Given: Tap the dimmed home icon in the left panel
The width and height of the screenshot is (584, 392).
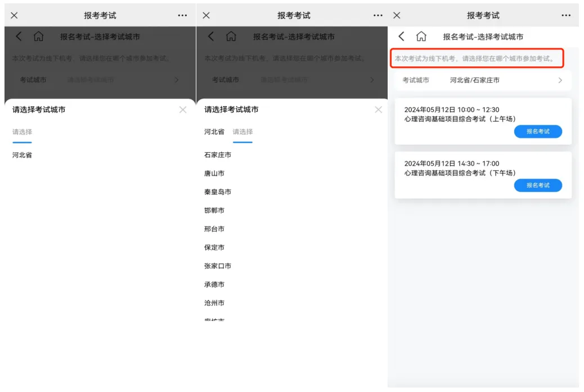Looking at the screenshot, I should (39, 37).
